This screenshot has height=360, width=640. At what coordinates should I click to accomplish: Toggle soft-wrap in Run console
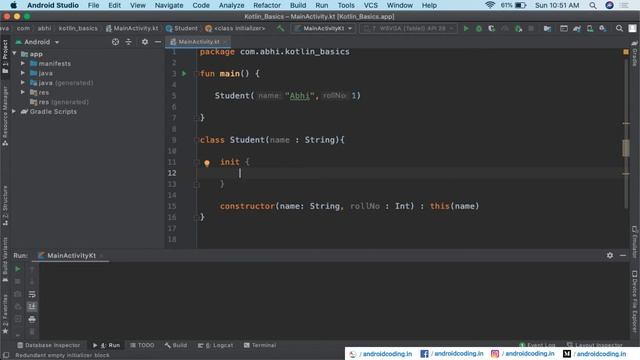click(32, 294)
